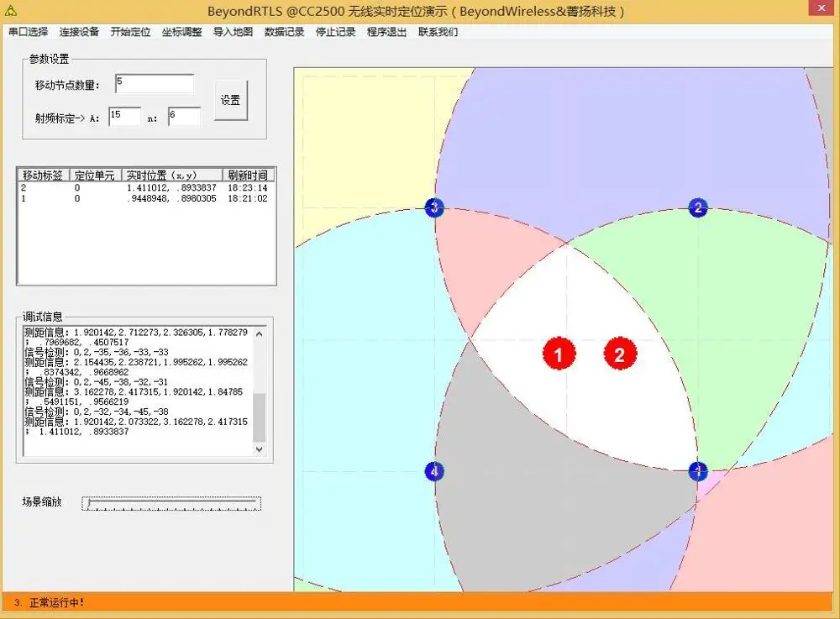Click the position value .9448948, .8980305
840x619 pixels.
tap(171, 199)
